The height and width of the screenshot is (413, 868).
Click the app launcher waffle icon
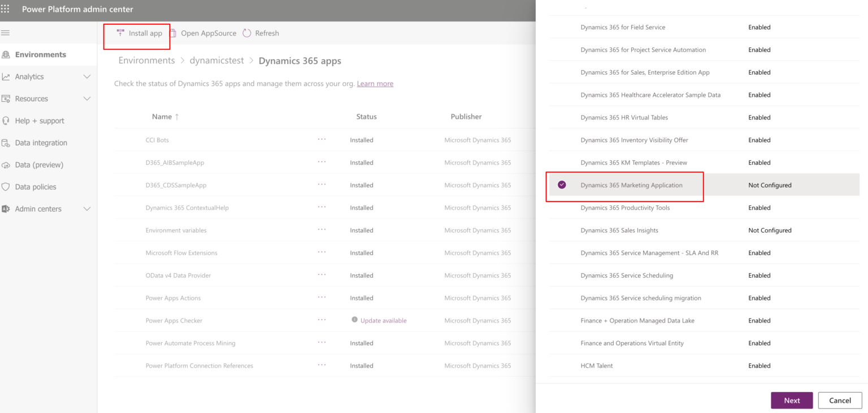tap(7, 9)
